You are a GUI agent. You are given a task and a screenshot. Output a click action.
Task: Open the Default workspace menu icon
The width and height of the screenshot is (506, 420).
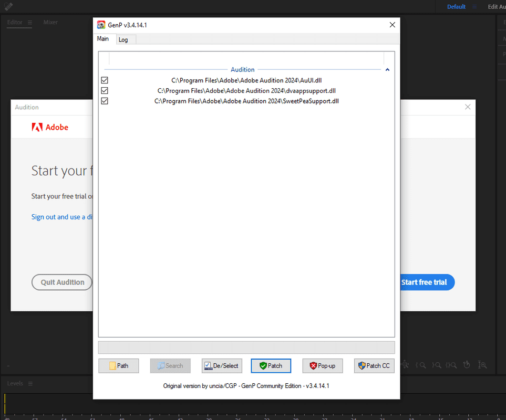click(474, 6)
